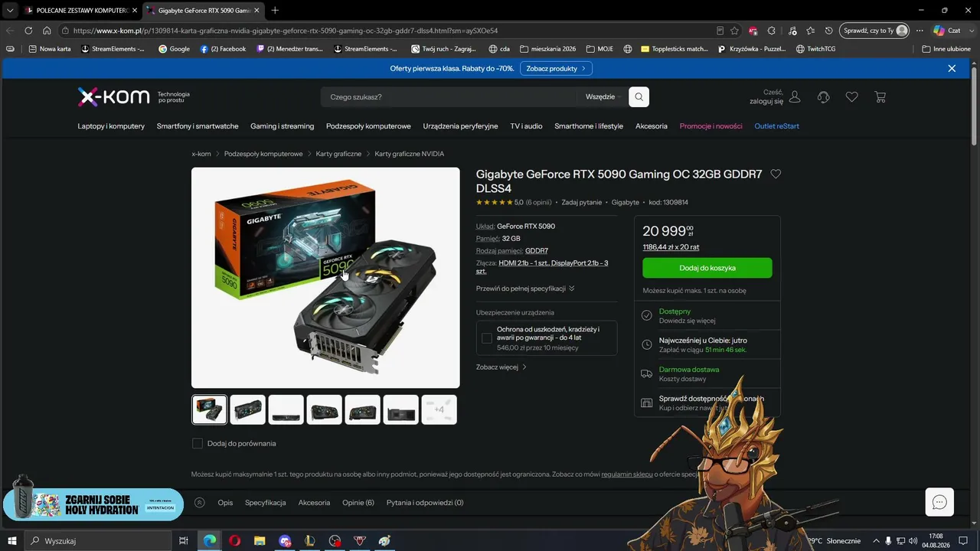Click the 'Czego szukasz?' search field
Viewport: 980px width, 551px height.
point(450,97)
